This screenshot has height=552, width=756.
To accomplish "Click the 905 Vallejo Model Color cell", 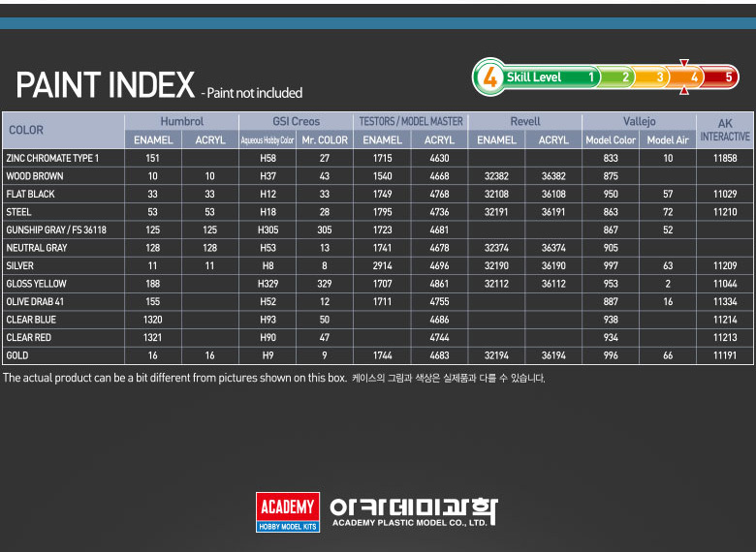I will [x=611, y=248].
